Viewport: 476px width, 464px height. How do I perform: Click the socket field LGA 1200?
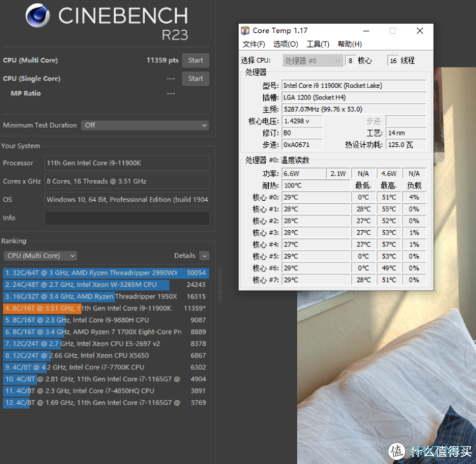[x=354, y=98]
